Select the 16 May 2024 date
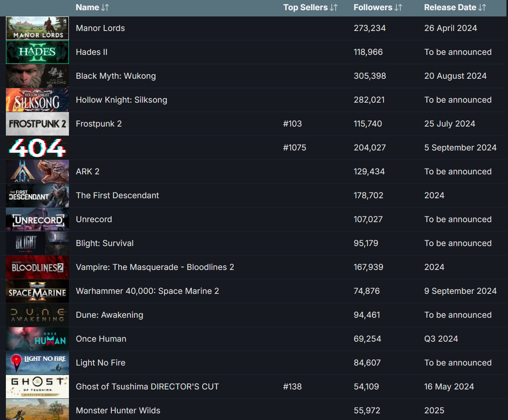This screenshot has width=508, height=420. click(449, 387)
